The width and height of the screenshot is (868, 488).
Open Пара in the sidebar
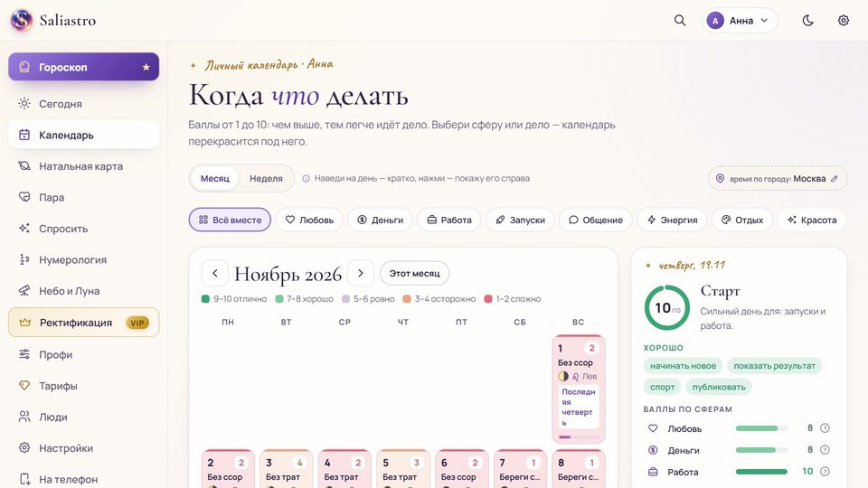click(83, 197)
